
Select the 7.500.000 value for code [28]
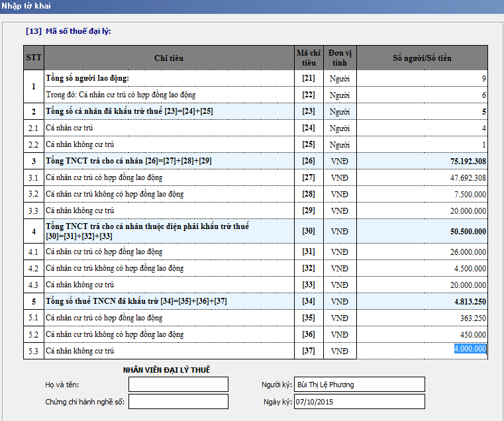422,194
